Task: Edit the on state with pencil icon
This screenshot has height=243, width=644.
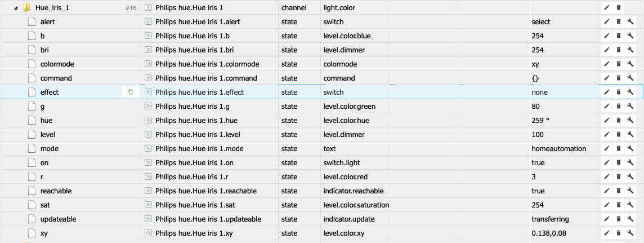Action: point(607,163)
